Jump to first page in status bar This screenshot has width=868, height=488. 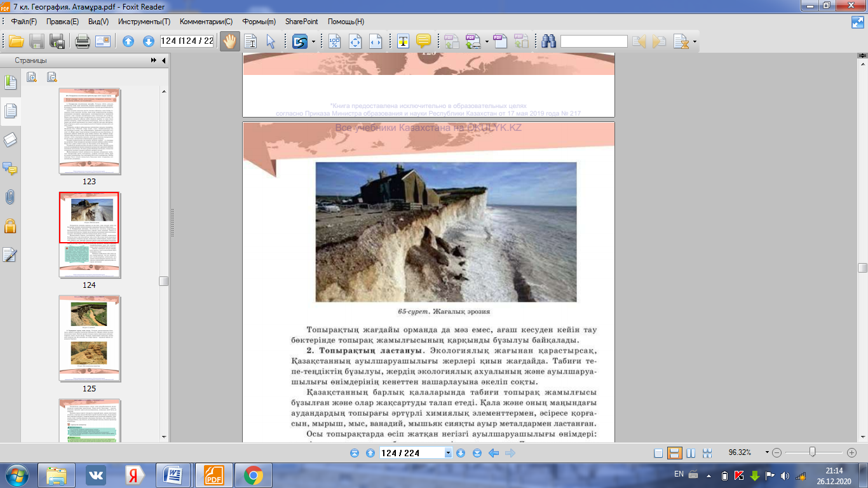point(355,453)
